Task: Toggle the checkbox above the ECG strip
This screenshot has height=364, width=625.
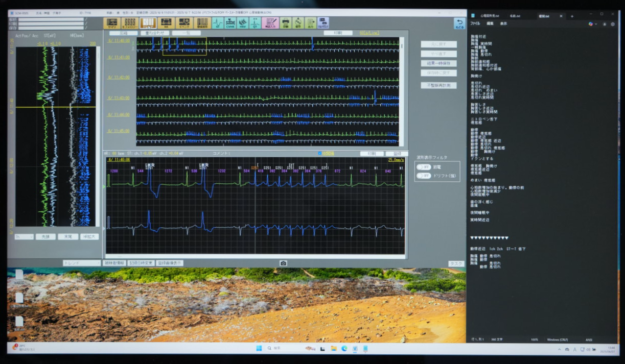Action: [320, 153]
